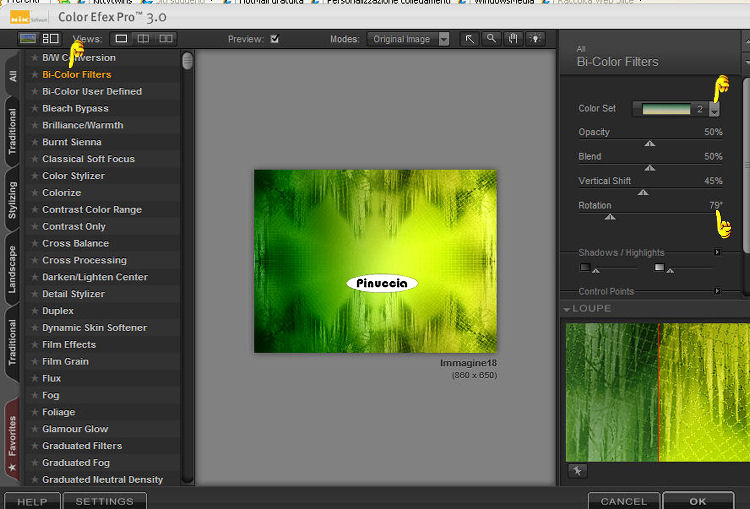Switch to split preview view
This screenshot has height=509, width=750.
pos(143,39)
